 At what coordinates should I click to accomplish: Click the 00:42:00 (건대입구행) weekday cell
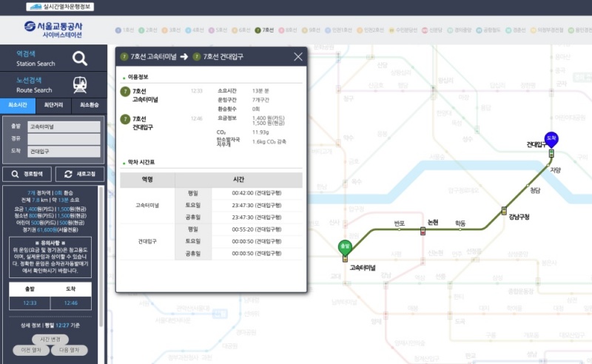[x=257, y=193]
